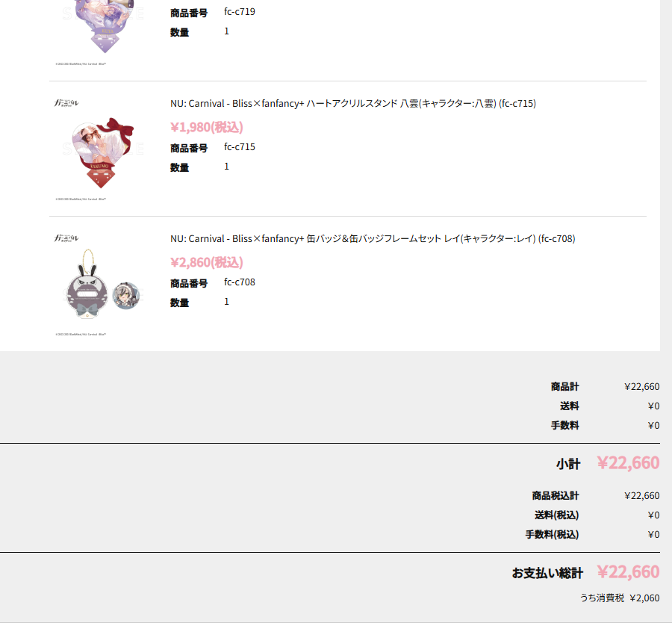Click the 小計 ¥22,660 subtotal amount

click(628, 462)
